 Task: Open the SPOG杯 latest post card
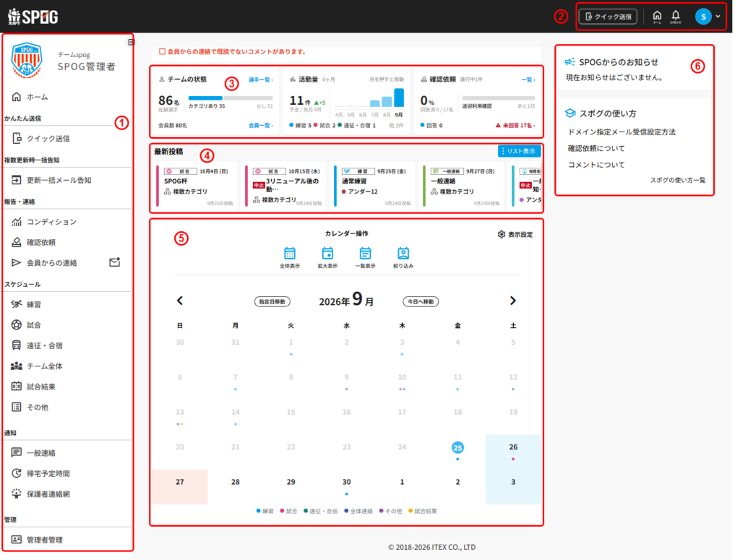tap(197, 186)
